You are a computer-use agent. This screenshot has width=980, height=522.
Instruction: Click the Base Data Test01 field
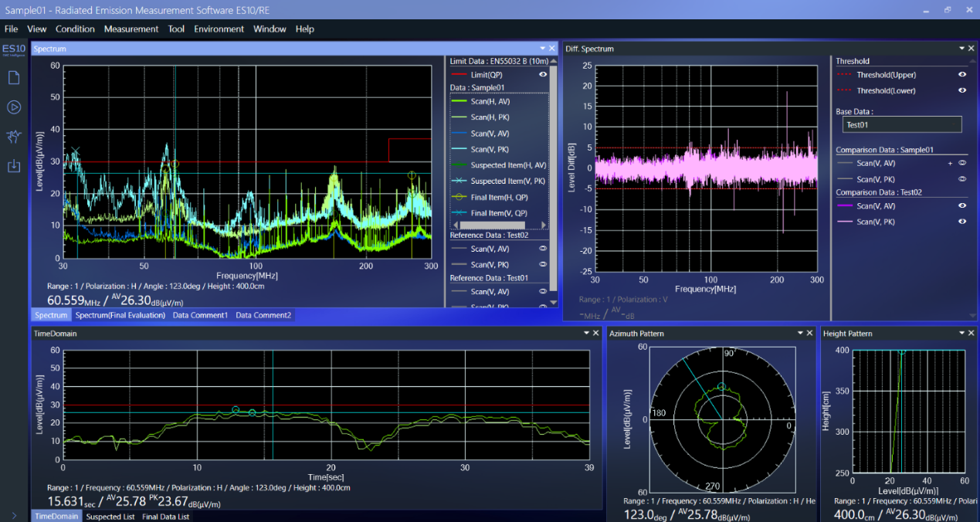tap(902, 124)
